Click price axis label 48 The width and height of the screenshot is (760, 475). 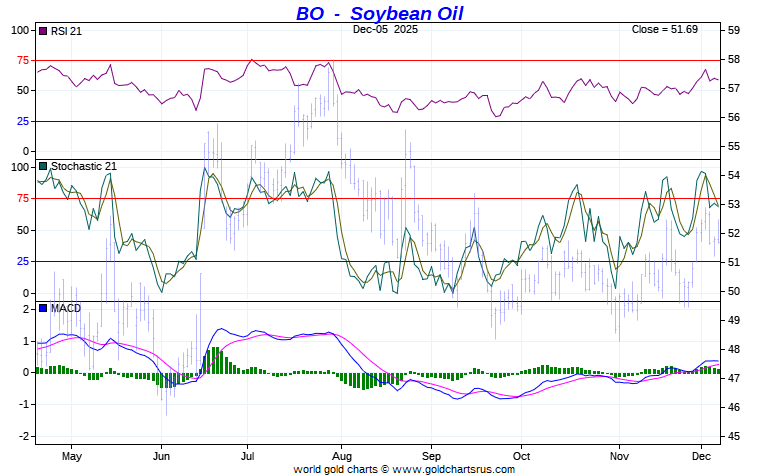(733, 349)
